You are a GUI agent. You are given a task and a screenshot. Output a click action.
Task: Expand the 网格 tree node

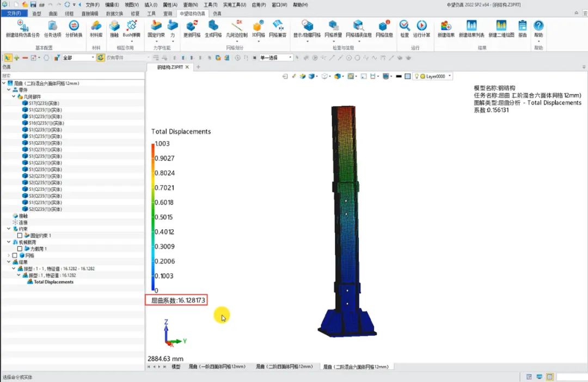point(8,255)
